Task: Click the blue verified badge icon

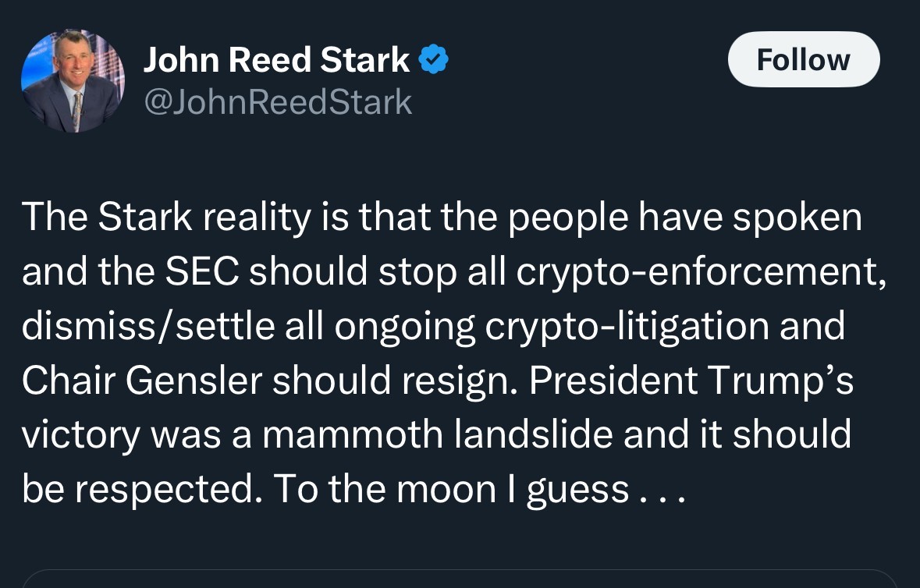Action: coord(434,60)
